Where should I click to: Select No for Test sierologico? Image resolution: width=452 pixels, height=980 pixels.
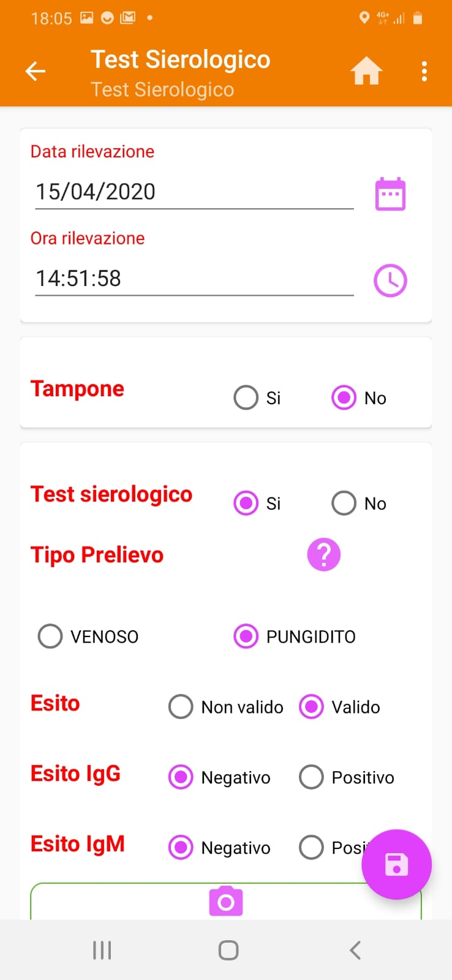[344, 503]
